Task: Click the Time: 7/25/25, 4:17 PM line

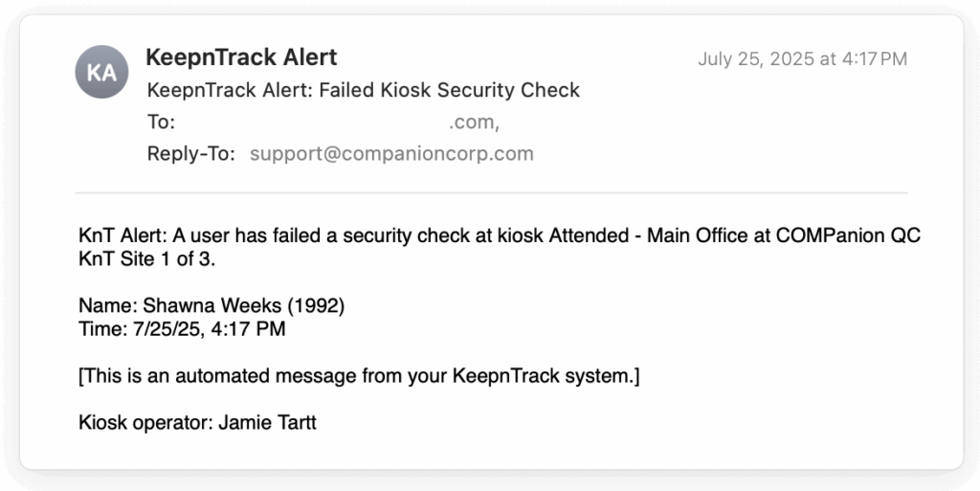Action: (x=182, y=328)
